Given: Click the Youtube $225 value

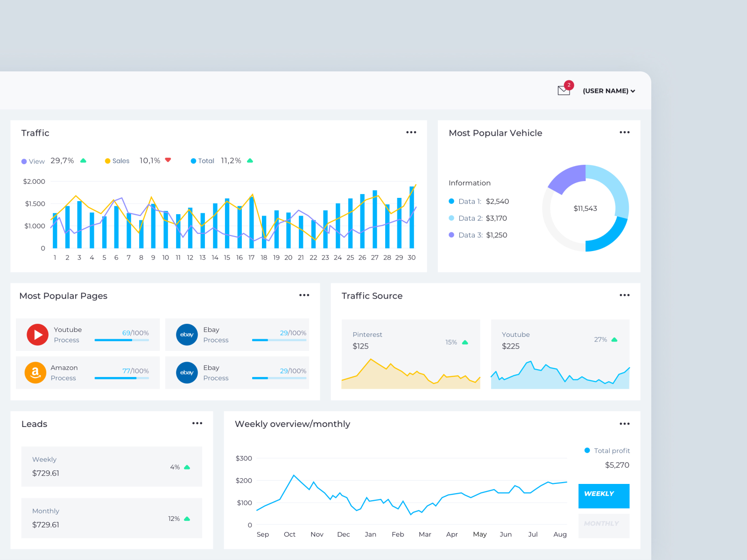Looking at the screenshot, I should 511,346.
